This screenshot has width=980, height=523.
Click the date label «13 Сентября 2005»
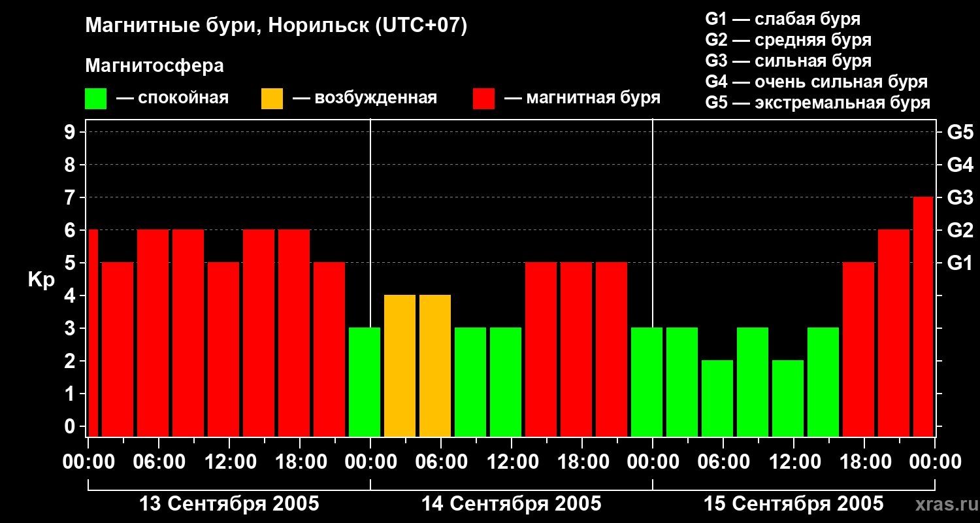(x=229, y=504)
